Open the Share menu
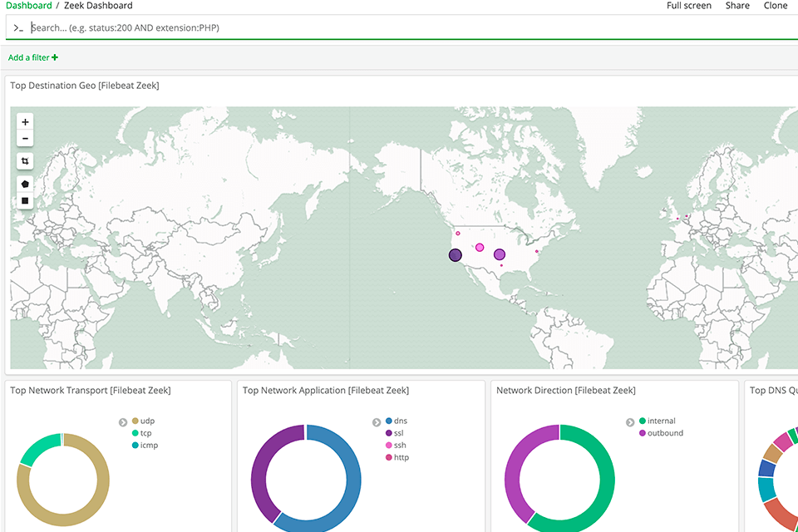This screenshot has width=798, height=532. pos(737,6)
